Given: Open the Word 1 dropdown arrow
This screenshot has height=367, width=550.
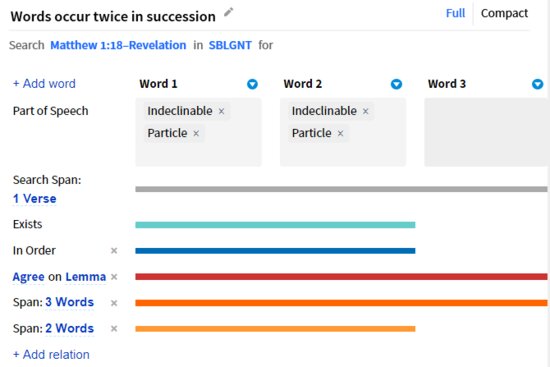Looking at the screenshot, I should click(x=252, y=84).
